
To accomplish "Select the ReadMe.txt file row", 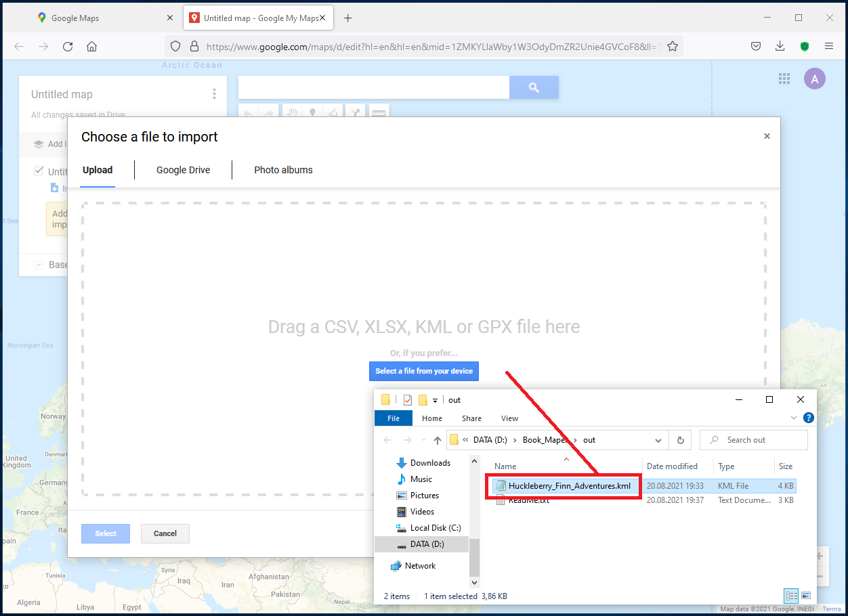I will click(643, 500).
